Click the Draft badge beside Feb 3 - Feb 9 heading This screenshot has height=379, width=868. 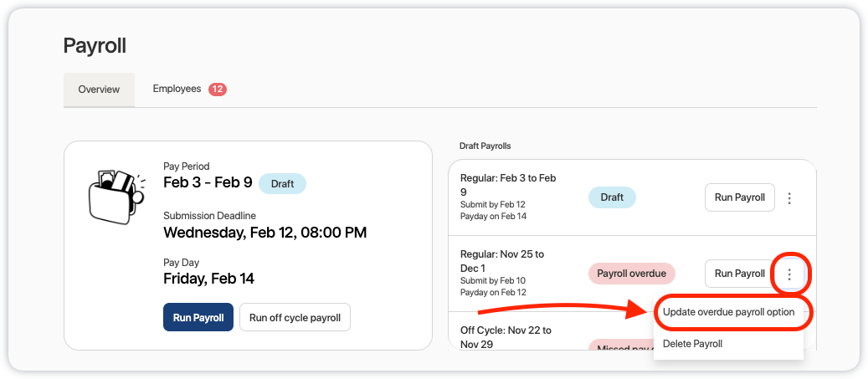(x=282, y=183)
